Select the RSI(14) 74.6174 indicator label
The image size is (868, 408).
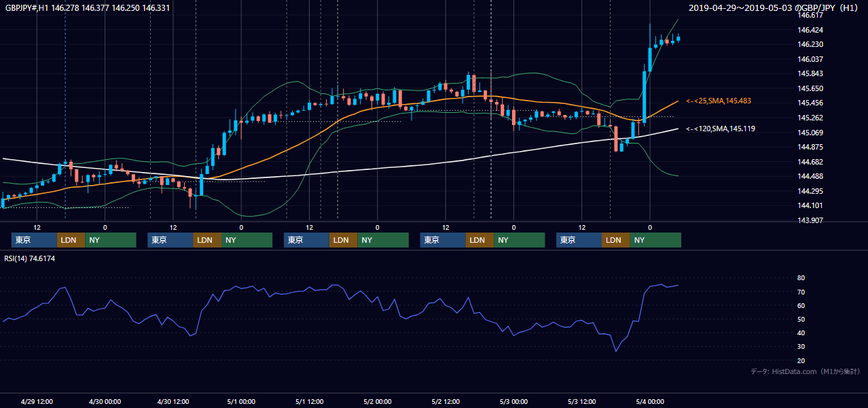point(30,258)
